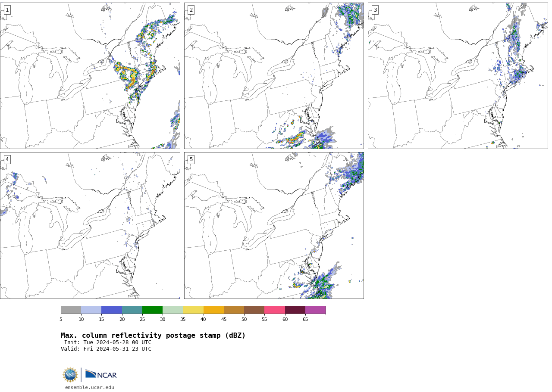Select the teal 20-25 dBZ swatch
552x392 pixels.
[x=132, y=310]
